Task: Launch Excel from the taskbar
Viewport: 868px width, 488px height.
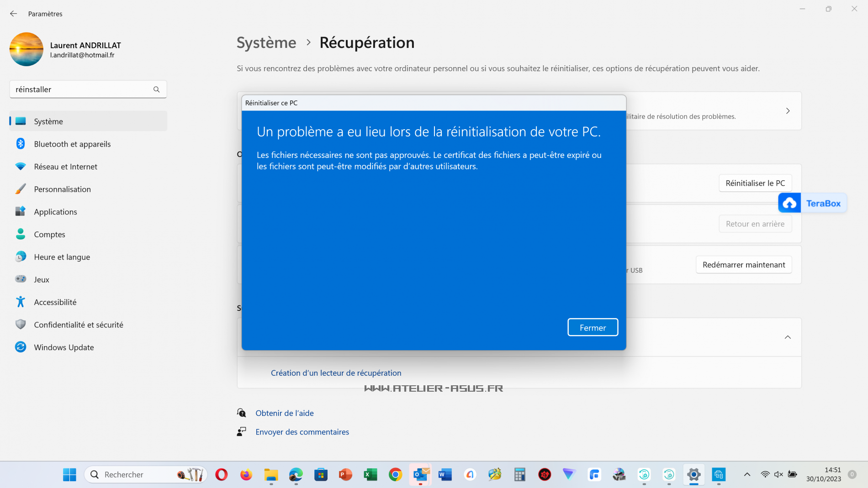Action: click(x=370, y=475)
